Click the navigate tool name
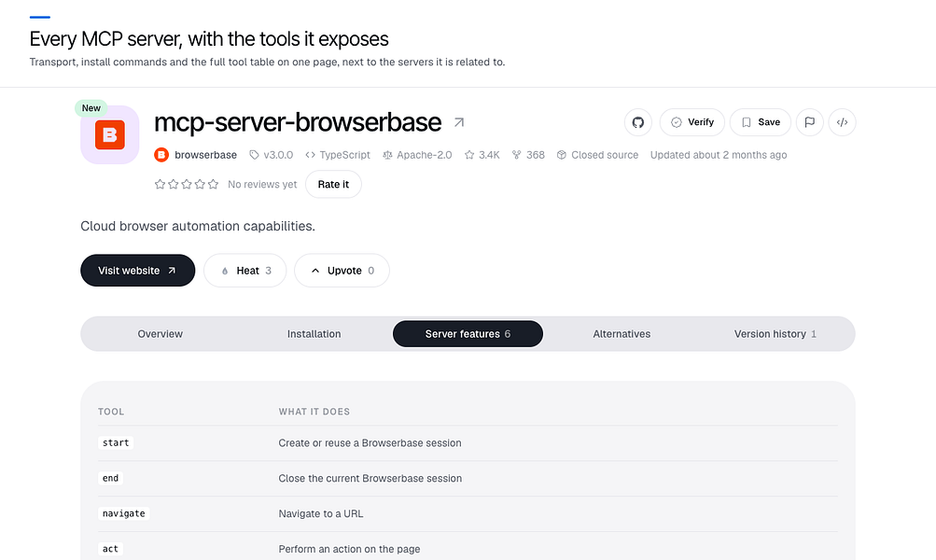Image resolution: width=936 pixels, height=560 pixels. [x=123, y=512]
